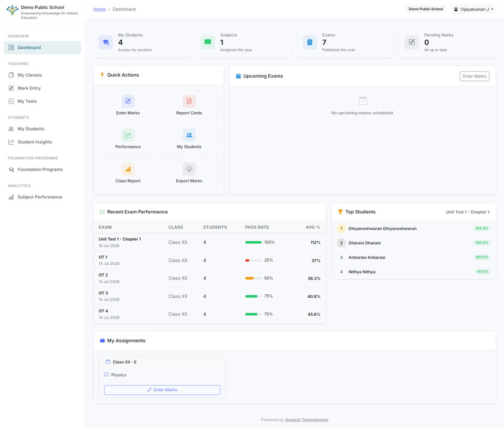Screen dimensions: 504x428
Task: Click the Mark Entry pencil icon in sidebar
Action: (11, 88)
